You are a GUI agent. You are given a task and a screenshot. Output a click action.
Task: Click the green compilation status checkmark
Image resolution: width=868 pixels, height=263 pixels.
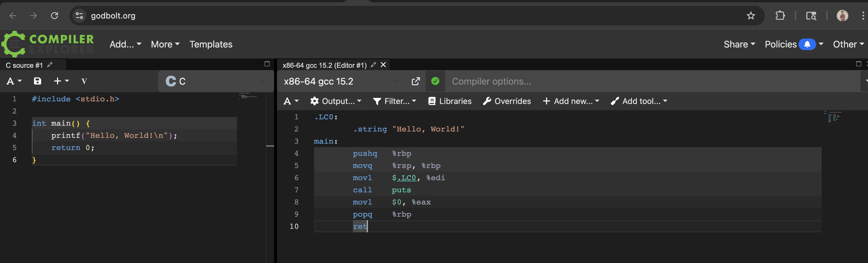[x=435, y=81]
